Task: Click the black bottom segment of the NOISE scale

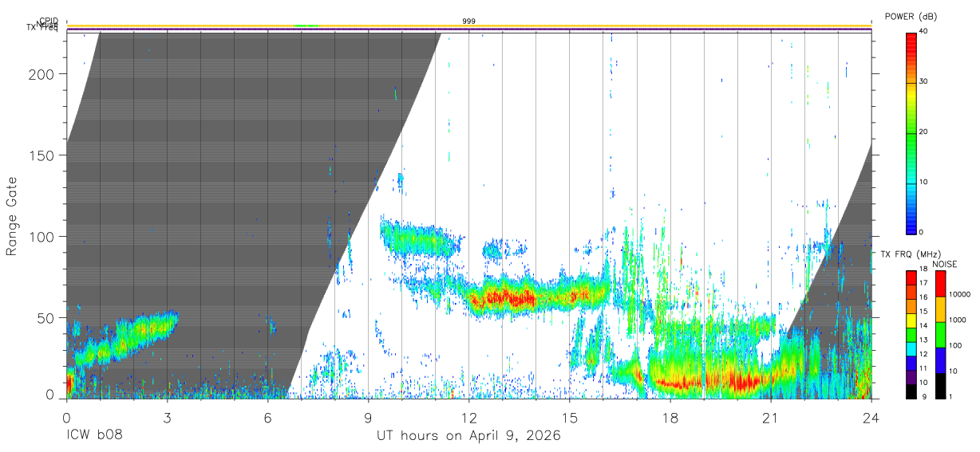Action: (x=939, y=386)
